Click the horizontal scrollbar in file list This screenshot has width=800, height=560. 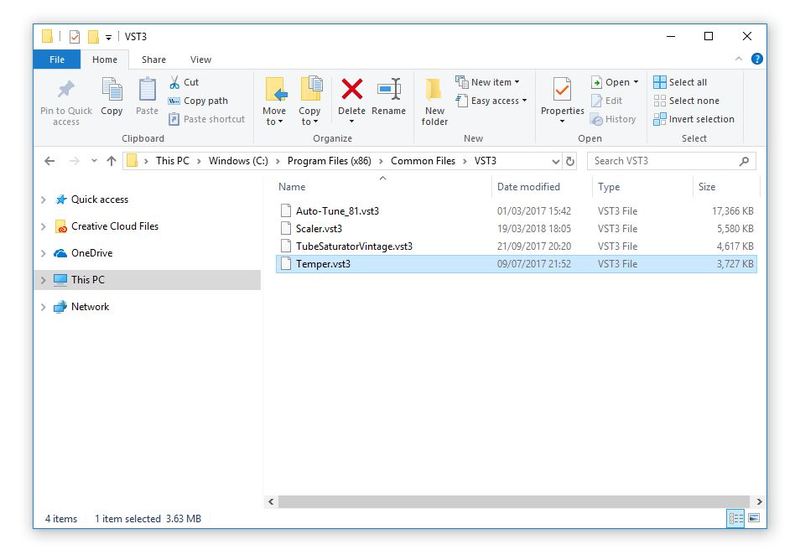(x=510, y=501)
